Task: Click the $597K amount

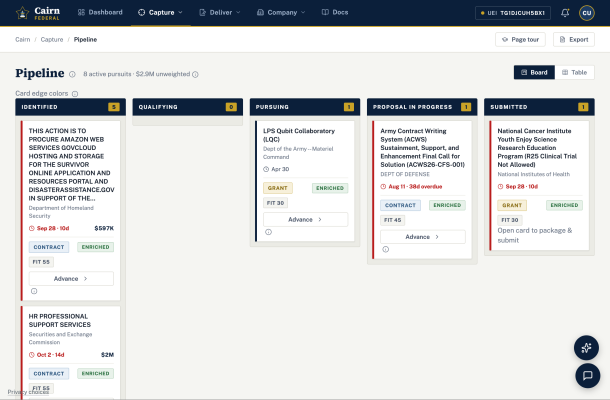Action: [104, 228]
